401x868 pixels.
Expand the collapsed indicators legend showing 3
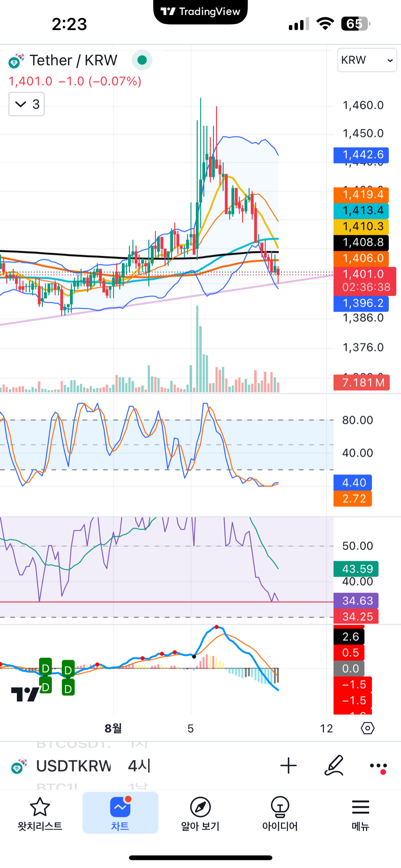point(27,104)
